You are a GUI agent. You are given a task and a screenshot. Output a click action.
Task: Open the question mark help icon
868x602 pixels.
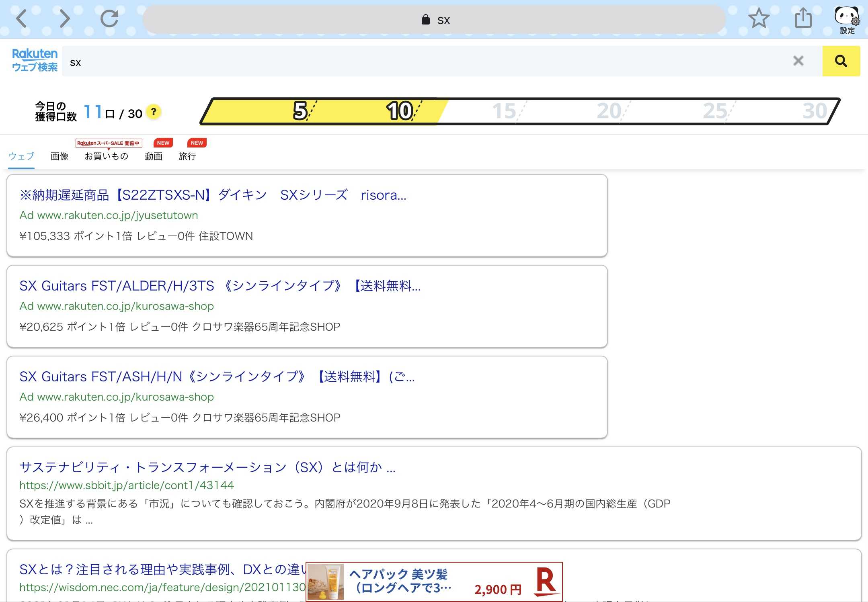[154, 112]
